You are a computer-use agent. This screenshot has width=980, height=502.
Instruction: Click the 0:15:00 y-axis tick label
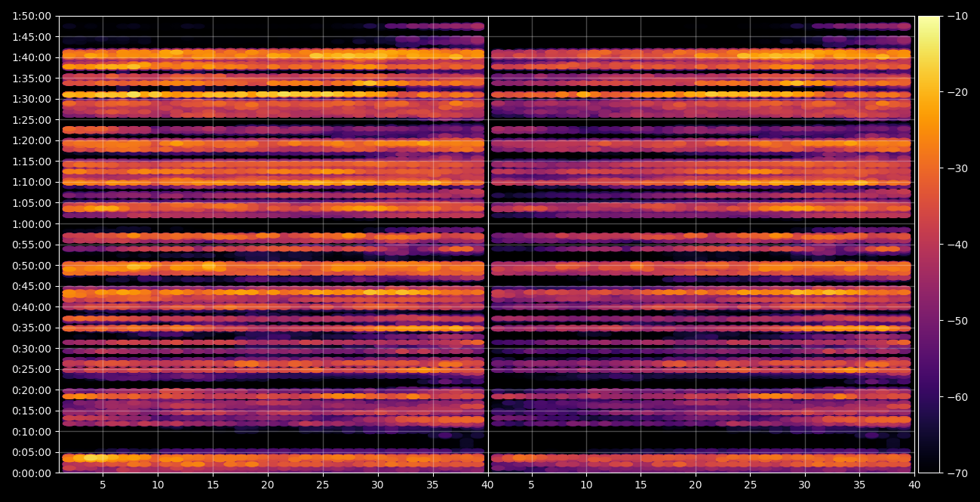32,411
